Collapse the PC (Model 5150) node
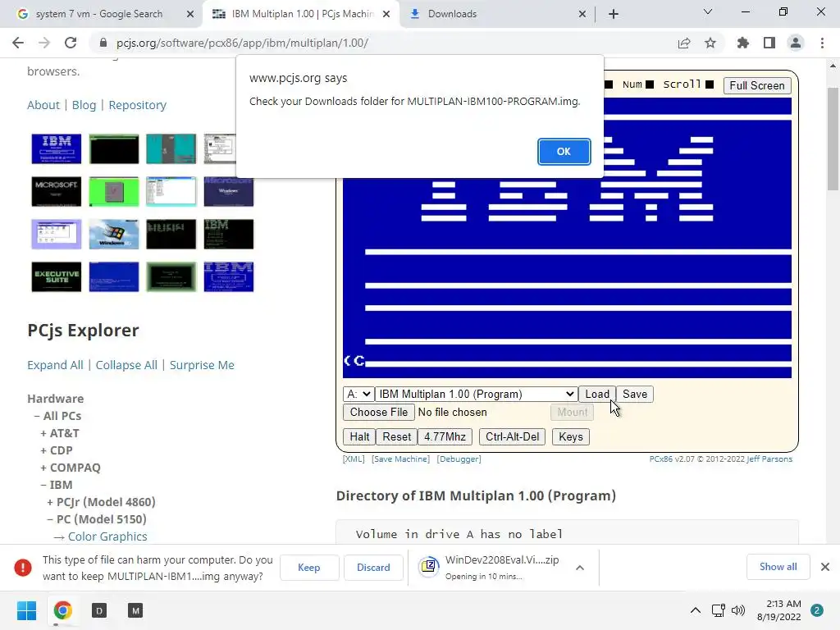The height and width of the screenshot is (630, 840). click(x=50, y=519)
